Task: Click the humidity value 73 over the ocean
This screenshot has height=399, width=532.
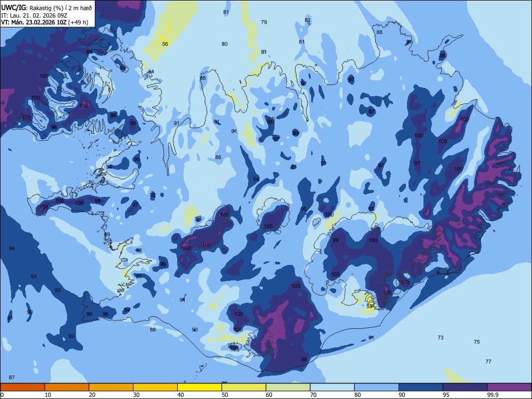Action: click(440, 338)
